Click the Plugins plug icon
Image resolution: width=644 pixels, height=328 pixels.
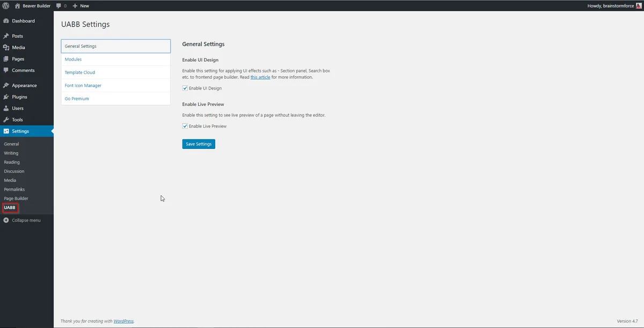(x=6, y=97)
